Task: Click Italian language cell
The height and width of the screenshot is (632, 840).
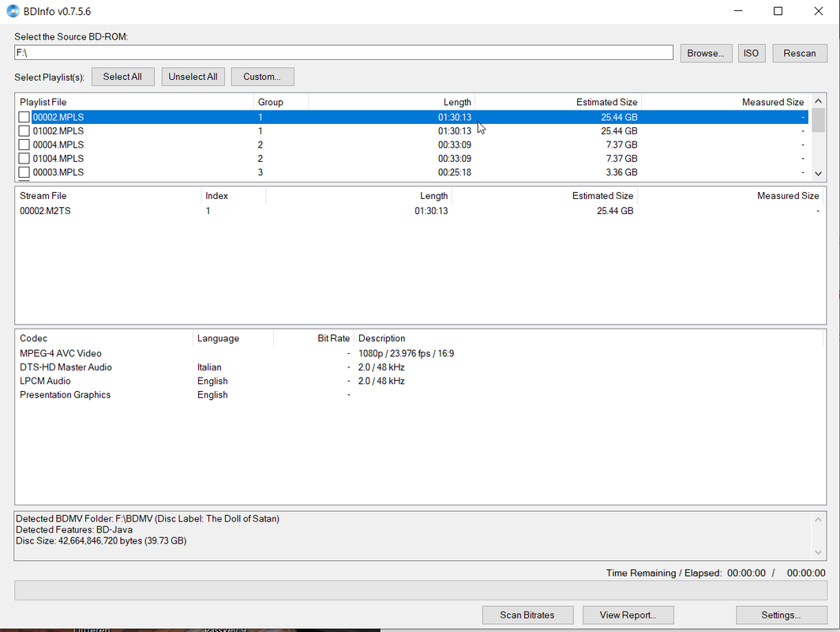Action: tap(209, 367)
